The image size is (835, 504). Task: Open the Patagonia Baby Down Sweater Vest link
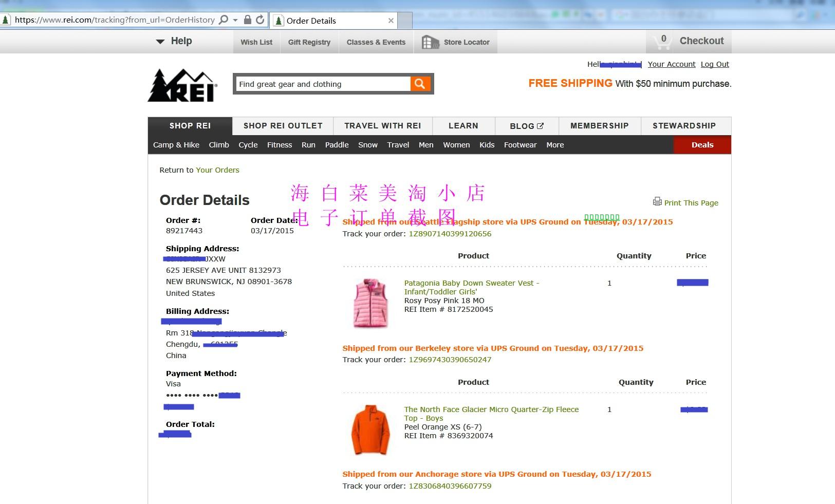coord(472,287)
